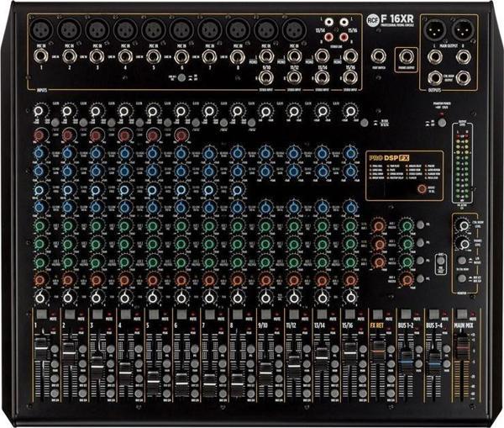Viewport: 504px width, 428px height.
Task: Assign channel 2 to BUS 3/4
Action: click(x=82, y=393)
